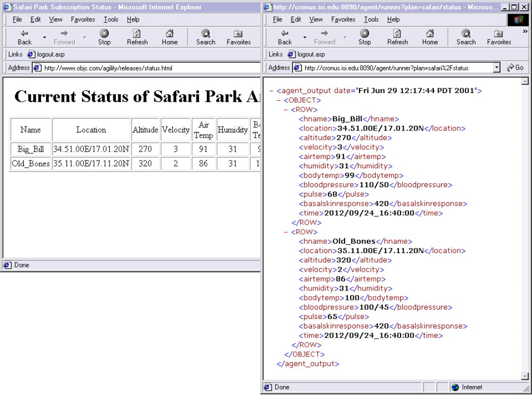Collapse the Old_Bones ROW node
The image size is (532, 399).
click(x=286, y=232)
